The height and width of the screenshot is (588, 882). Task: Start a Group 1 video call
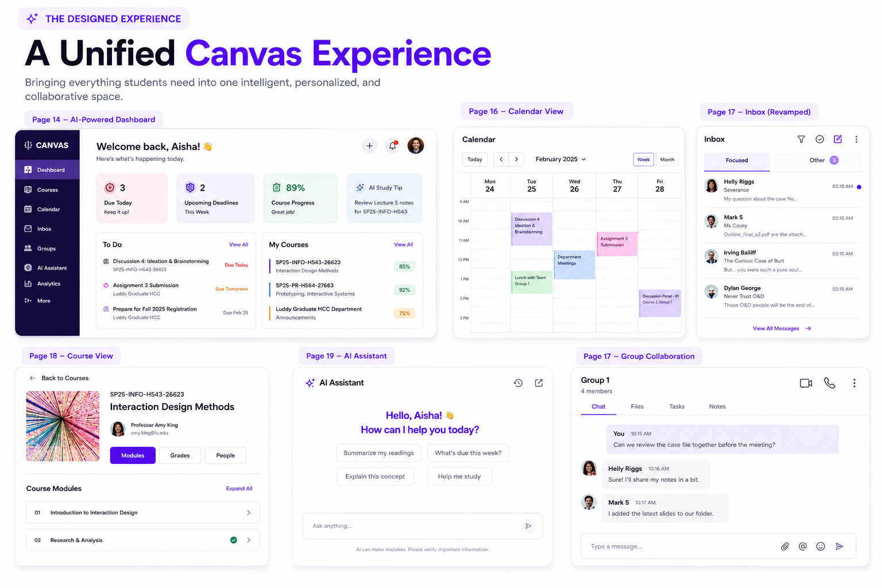pos(806,383)
